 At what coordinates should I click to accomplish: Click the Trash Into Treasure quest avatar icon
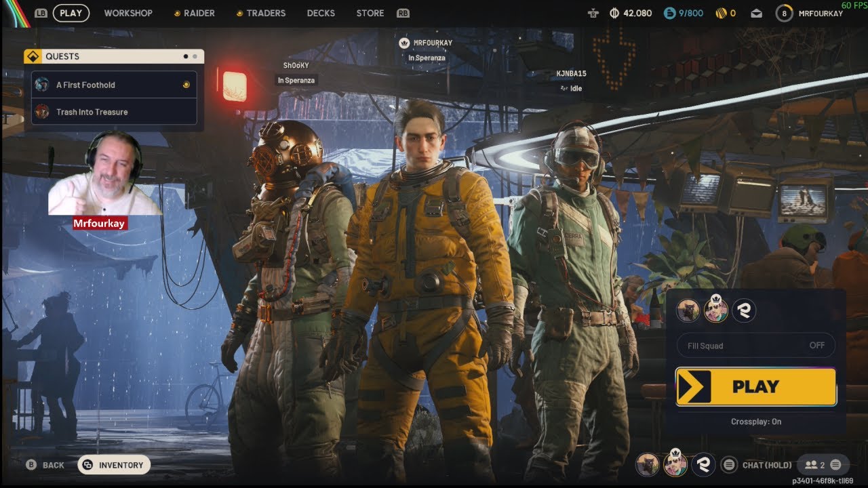tap(42, 112)
